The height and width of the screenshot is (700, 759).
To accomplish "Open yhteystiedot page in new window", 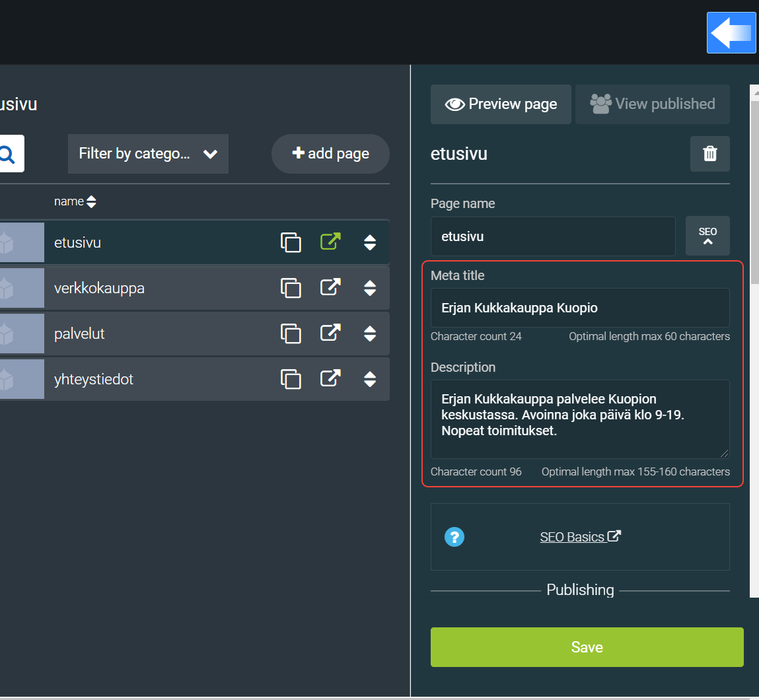I will (x=330, y=378).
